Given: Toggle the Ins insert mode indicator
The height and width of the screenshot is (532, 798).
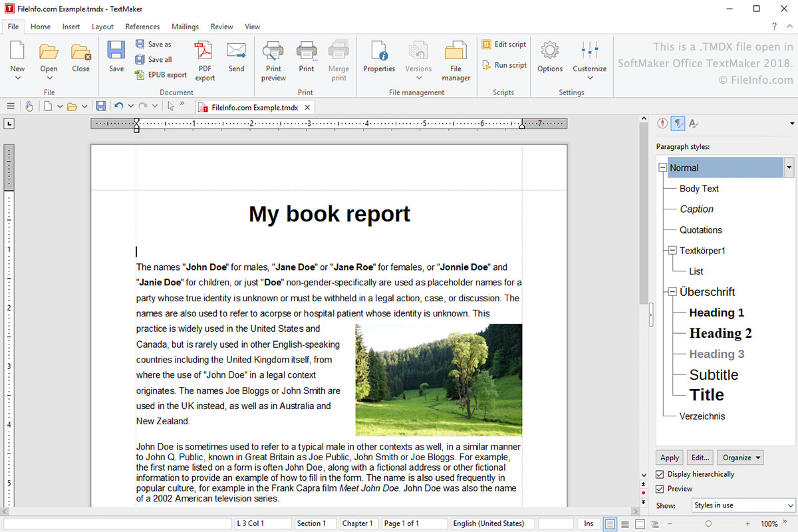Looking at the screenshot, I should (x=589, y=523).
